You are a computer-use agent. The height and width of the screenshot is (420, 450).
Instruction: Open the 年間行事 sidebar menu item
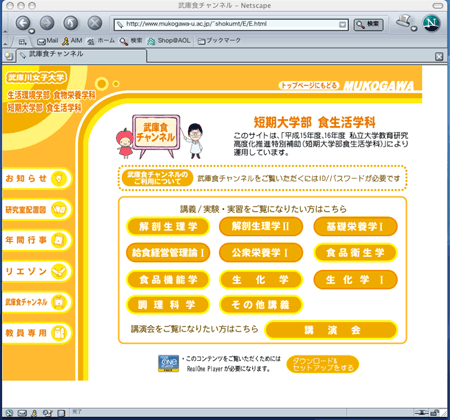(37, 240)
